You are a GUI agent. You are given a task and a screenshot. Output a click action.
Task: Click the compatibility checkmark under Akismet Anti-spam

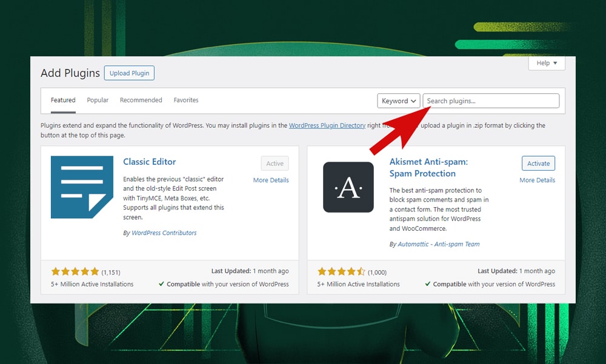point(427,283)
